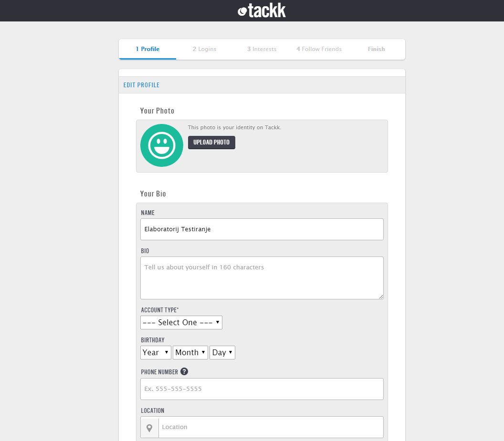Select the Follow Friends step tab

coord(319,49)
